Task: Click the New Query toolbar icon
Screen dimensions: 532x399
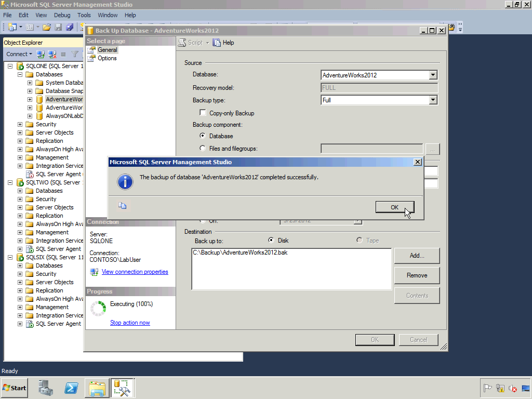Action: click(12, 27)
